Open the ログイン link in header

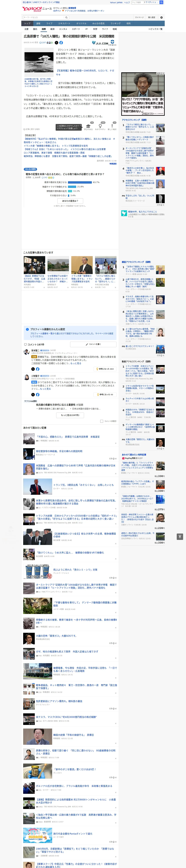click(x=57, y=11)
